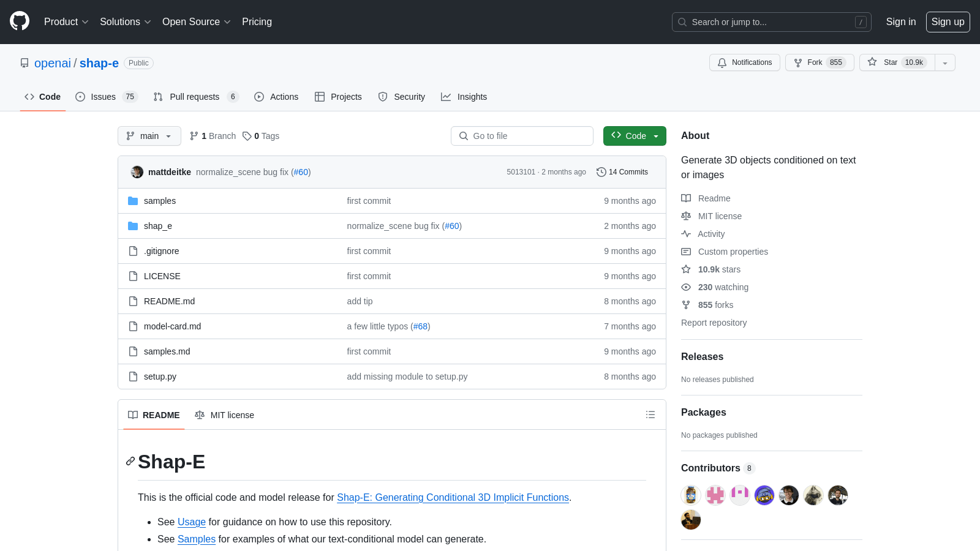Switch to the Security tab

coord(402,97)
